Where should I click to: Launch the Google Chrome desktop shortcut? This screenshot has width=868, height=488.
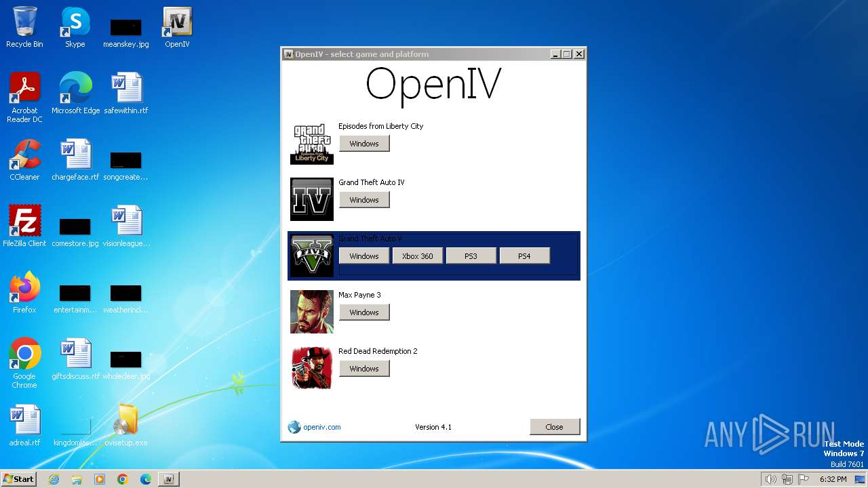pyautogui.click(x=24, y=363)
